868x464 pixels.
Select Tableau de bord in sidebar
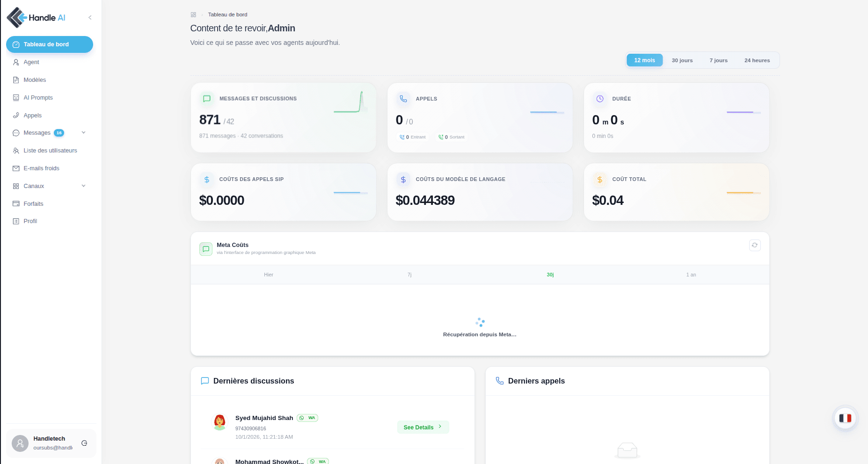(x=50, y=44)
